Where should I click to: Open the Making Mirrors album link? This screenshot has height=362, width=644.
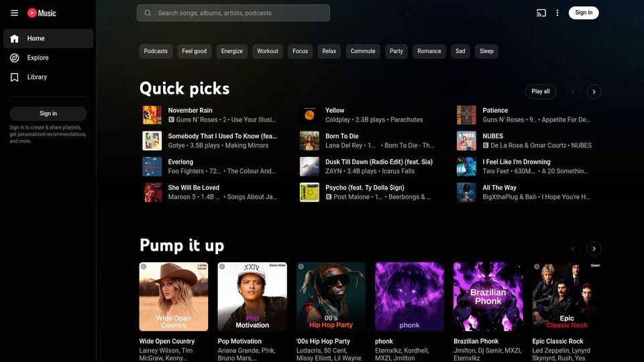246,145
